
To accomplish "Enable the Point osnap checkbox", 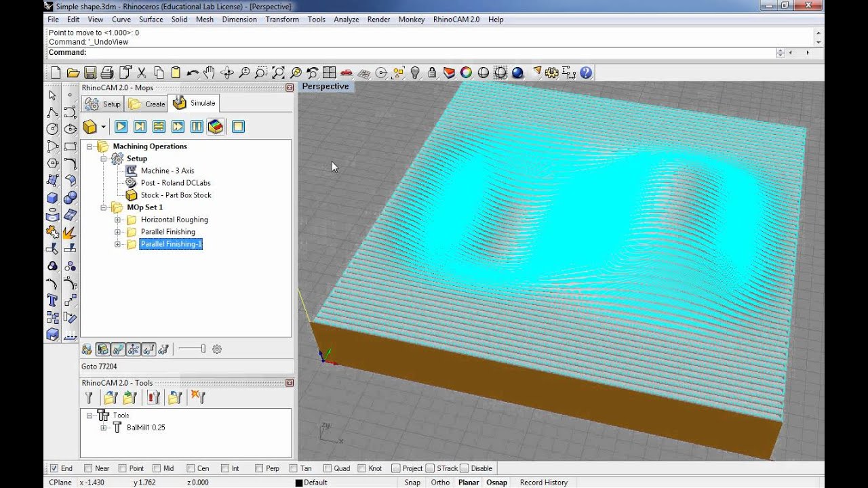I will pos(122,468).
